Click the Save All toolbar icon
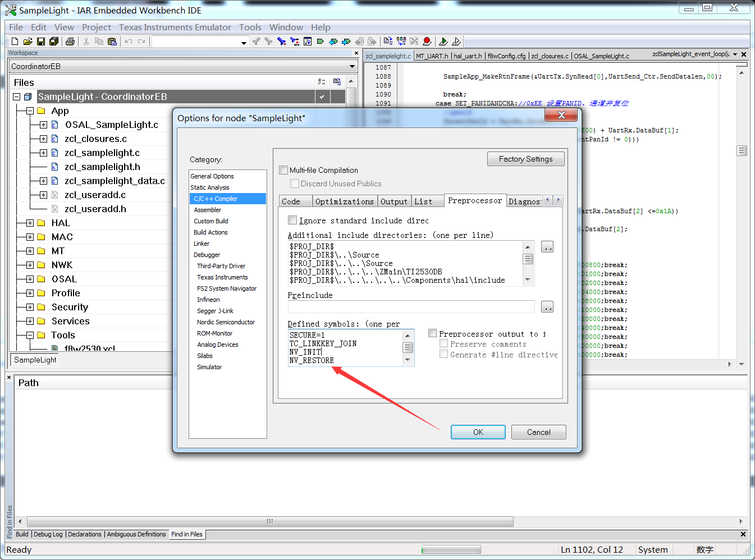Image resolution: width=755 pixels, height=560 pixels. (54, 42)
